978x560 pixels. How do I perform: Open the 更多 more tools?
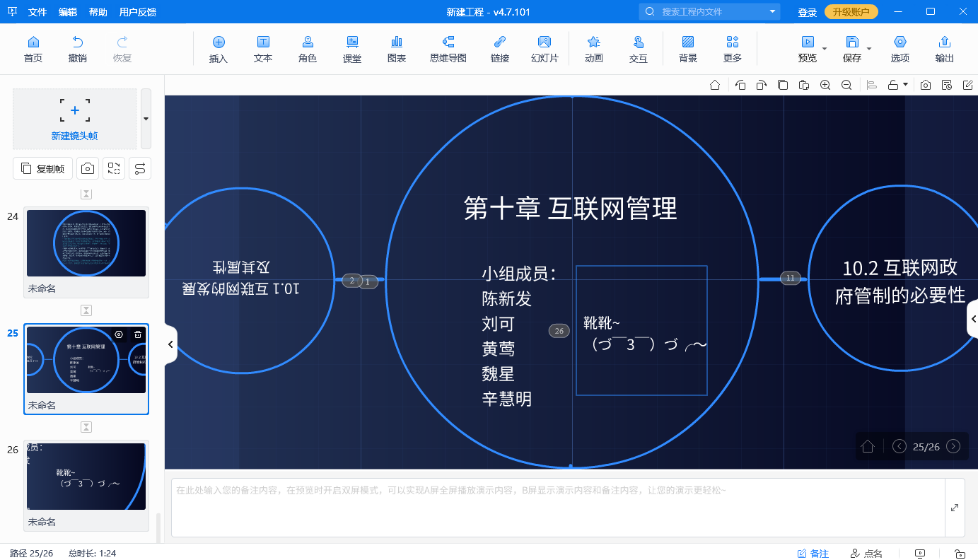pos(733,49)
